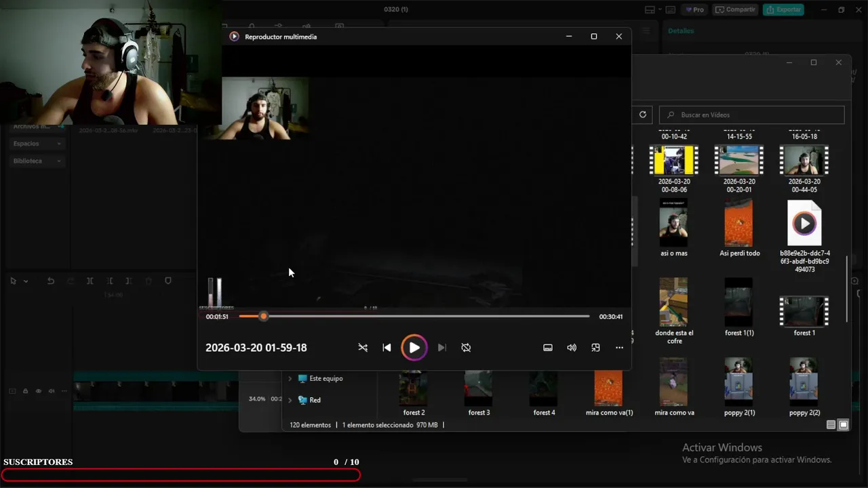
Task: Select the file named asi o mas
Action: tap(674, 228)
